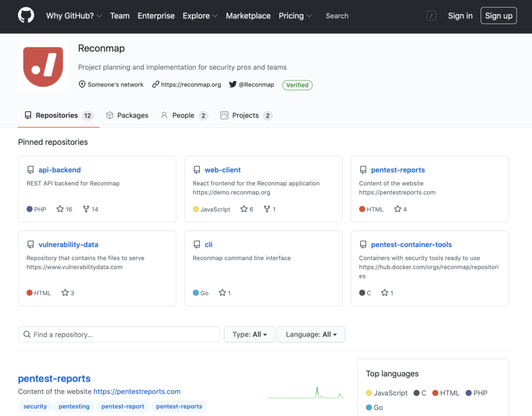This screenshot has width=532, height=416.
Task: Expand the Why GitHub? menu
Action: (74, 16)
